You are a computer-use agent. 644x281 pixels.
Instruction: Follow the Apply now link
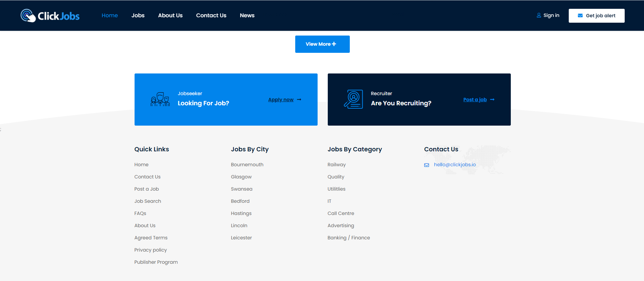click(x=281, y=100)
